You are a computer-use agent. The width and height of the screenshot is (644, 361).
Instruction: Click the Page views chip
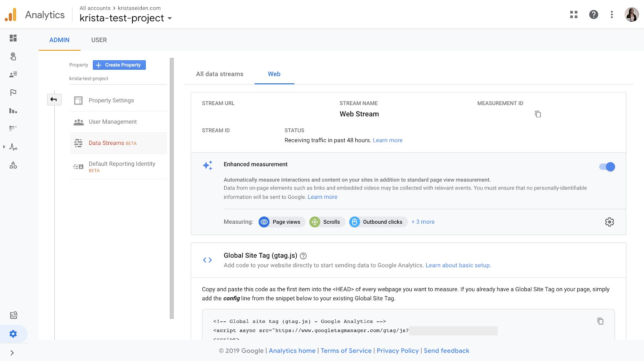(281, 222)
